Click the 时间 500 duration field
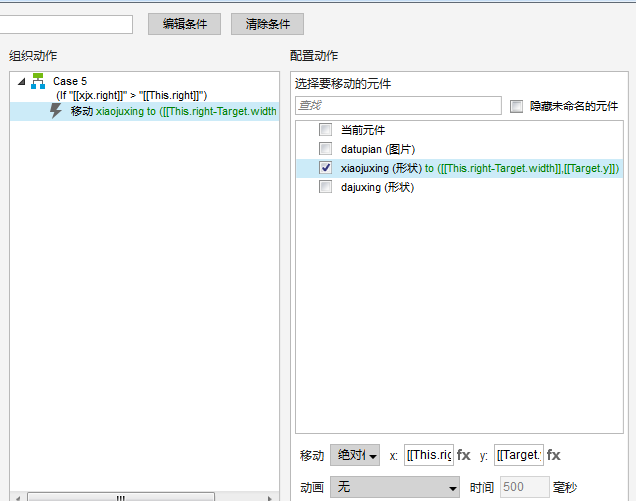 [525, 487]
